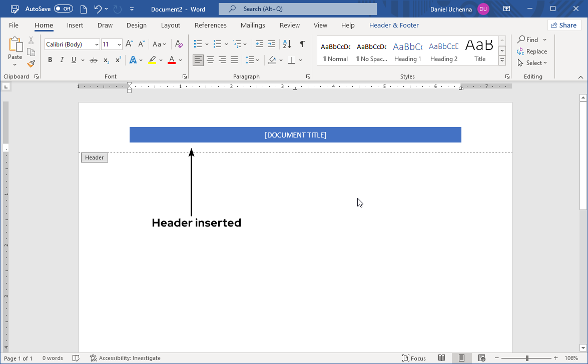Toggle underline formatting
The height and width of the screenshot is (364, 588).
pos(73,59)
